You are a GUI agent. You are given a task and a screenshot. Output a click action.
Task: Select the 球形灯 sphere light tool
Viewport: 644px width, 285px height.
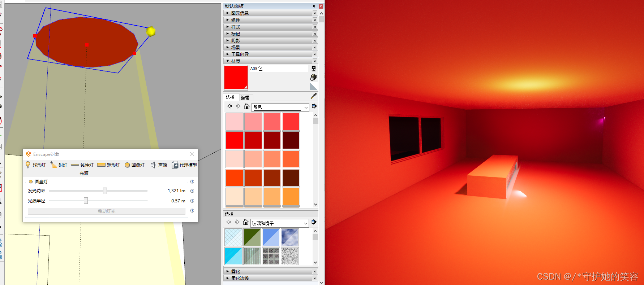pyautogui.click(x=35, y=165)
